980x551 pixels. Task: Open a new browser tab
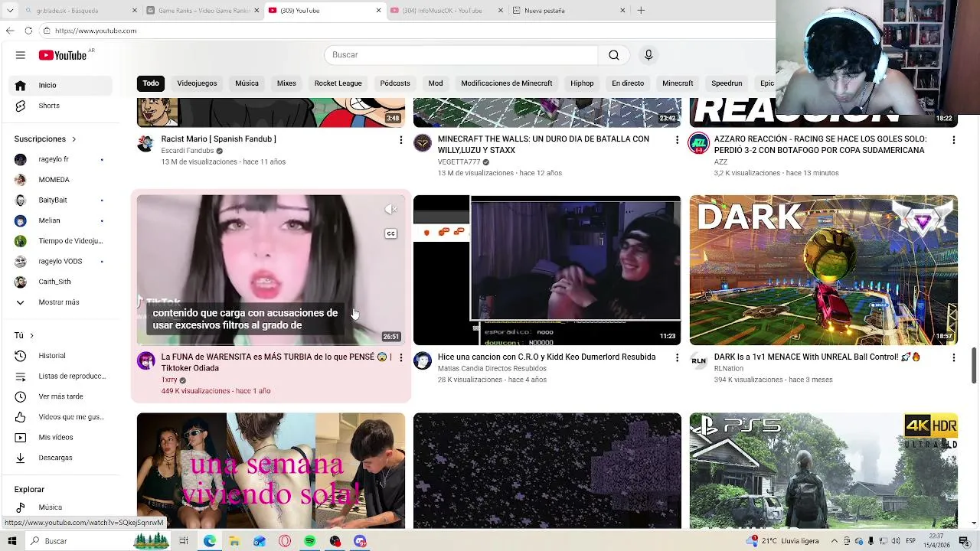[x=641, y=11]
